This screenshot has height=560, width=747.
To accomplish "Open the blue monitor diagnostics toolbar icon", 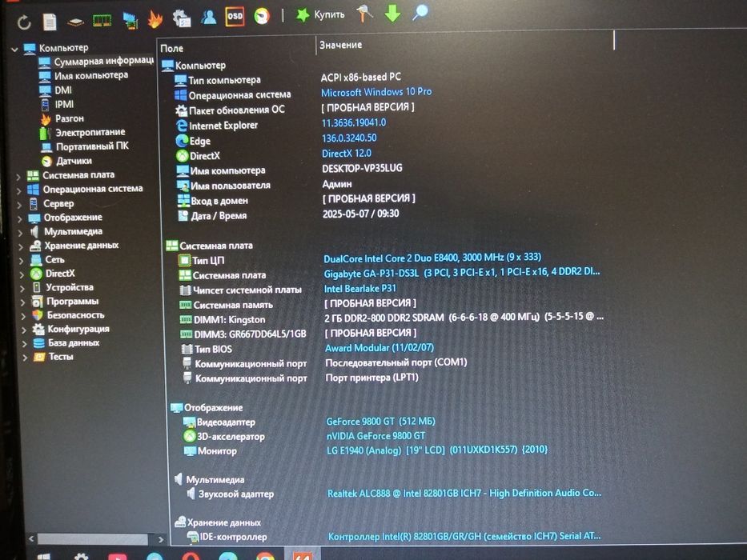I will point(130,20).
